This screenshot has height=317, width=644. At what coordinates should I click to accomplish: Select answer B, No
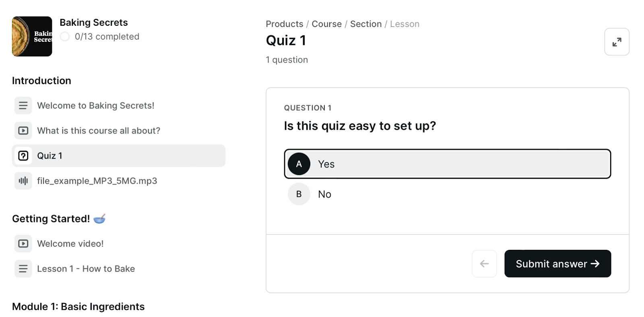[x=447, y=194]
